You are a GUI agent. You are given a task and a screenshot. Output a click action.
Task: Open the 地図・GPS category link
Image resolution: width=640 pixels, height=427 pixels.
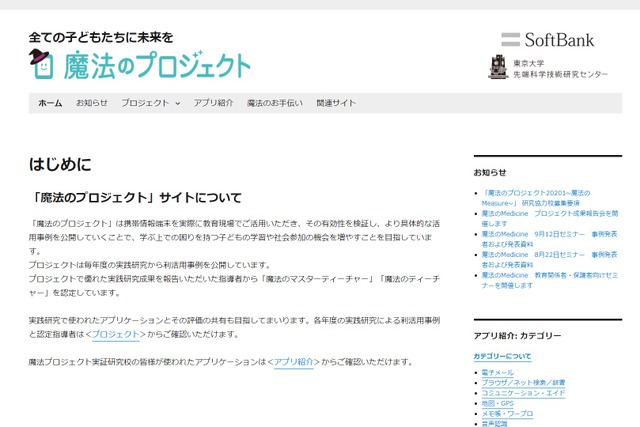point(498,403)
